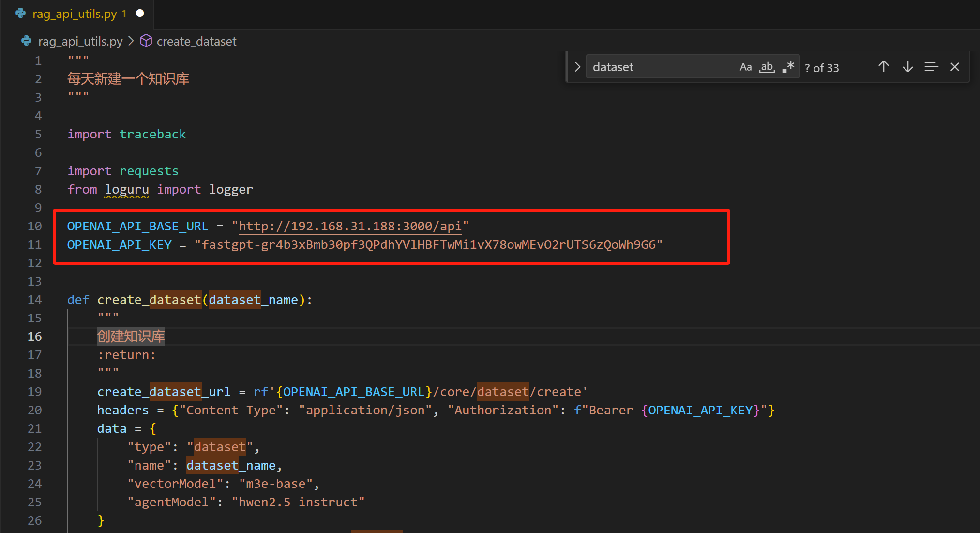Click the Python file icon in tab

[x=21, y=14]
